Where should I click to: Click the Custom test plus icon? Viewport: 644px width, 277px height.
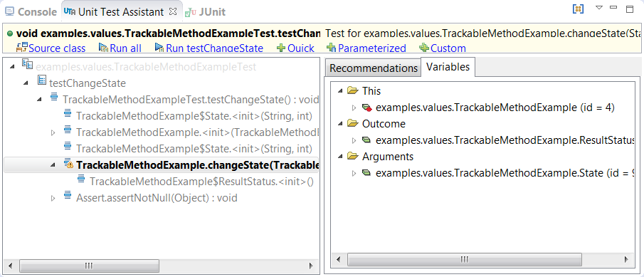pos(424,48)
